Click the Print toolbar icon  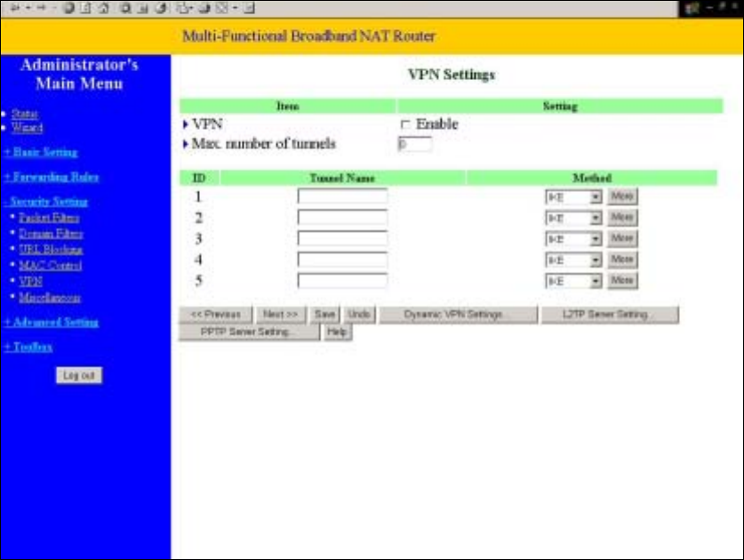[x=204, y=8]
